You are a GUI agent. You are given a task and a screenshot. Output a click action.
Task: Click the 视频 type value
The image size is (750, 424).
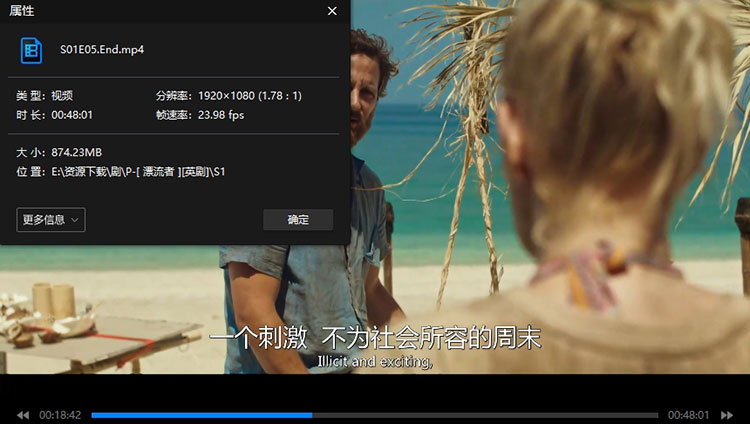pos(62,96)
